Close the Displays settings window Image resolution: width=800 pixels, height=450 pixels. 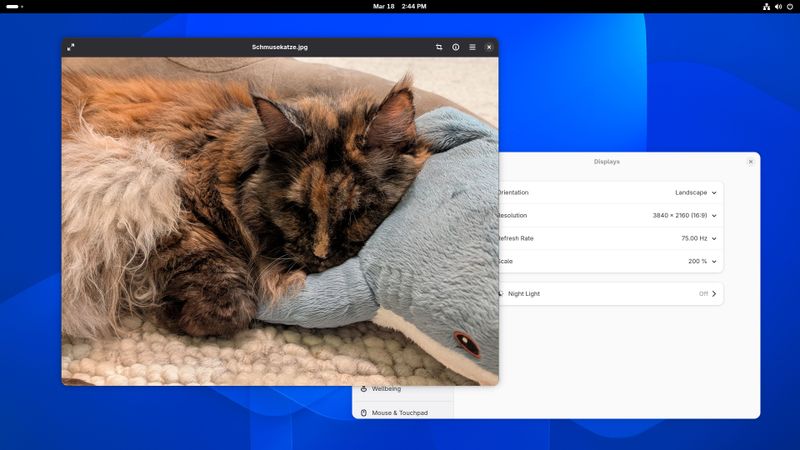pyautogui.click(x=751, y=162)
